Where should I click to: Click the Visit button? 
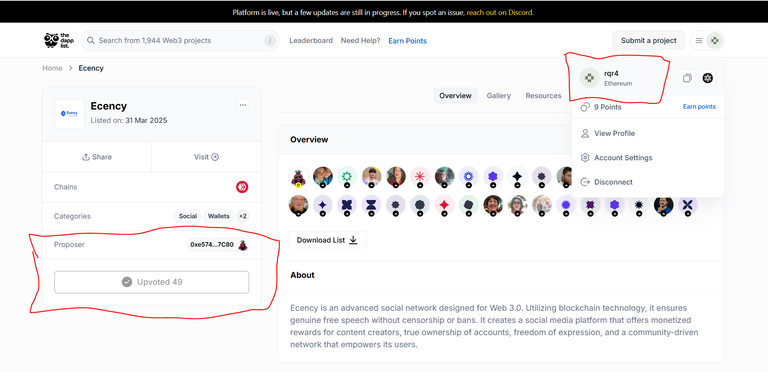pos(206,157)
